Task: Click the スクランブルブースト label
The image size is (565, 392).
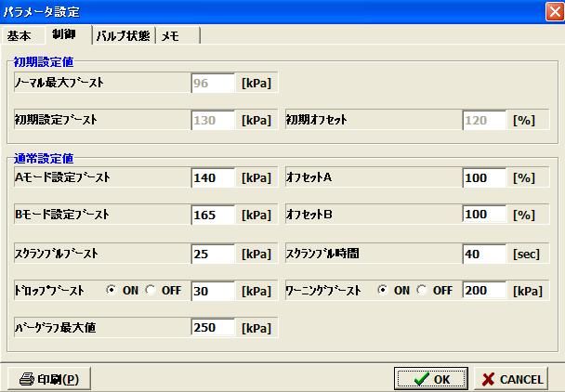Action: pyautogui.click(x=56, y=254)
